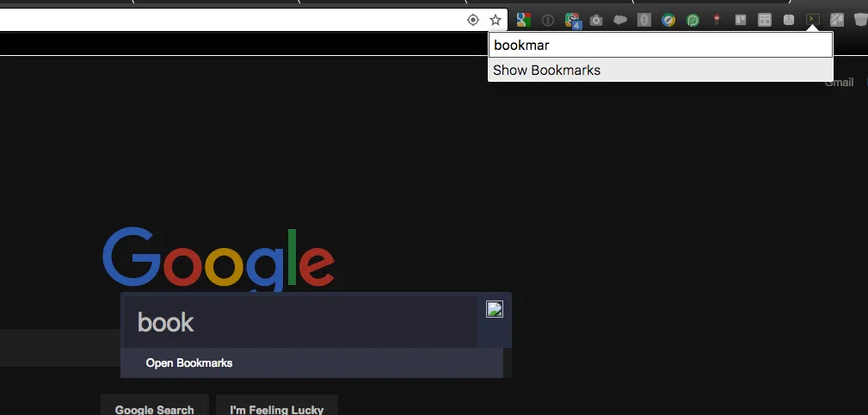868x415 pixels.
Task: Click the green circular dotted extension icon
Action: [x=693, y=21]
